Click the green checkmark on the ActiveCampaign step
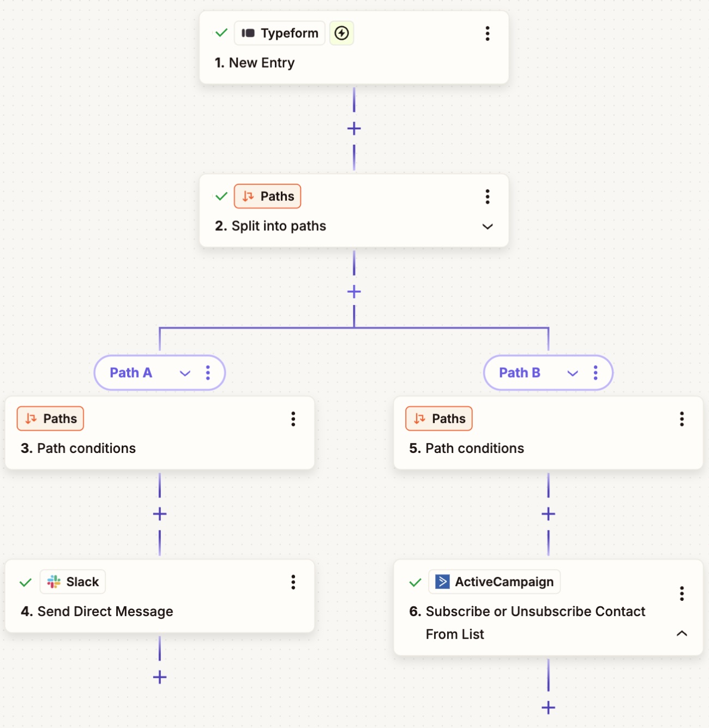This screenshot has height=728, width=709. point(414,582)
